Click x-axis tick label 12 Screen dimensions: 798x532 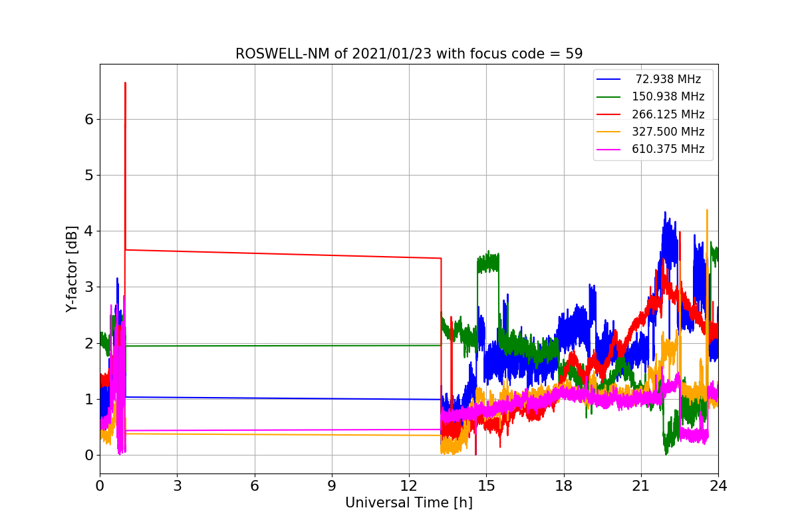tap(409, 485)
